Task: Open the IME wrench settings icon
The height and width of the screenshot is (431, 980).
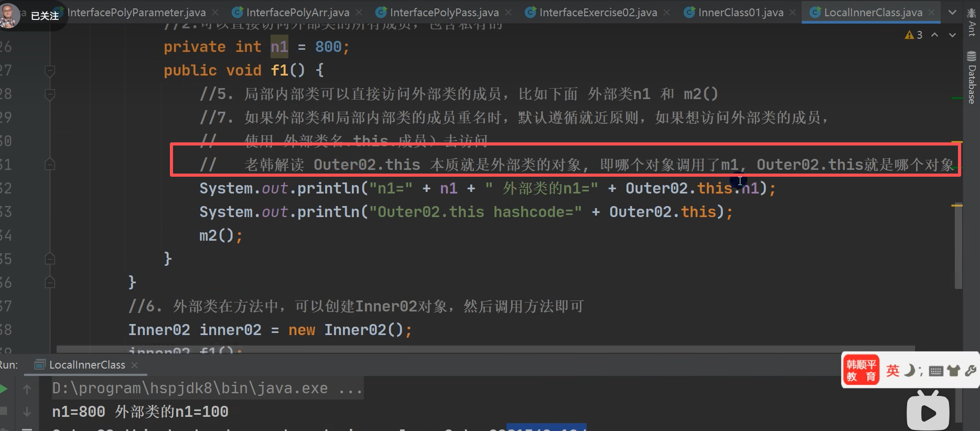Action: [971, 371]
